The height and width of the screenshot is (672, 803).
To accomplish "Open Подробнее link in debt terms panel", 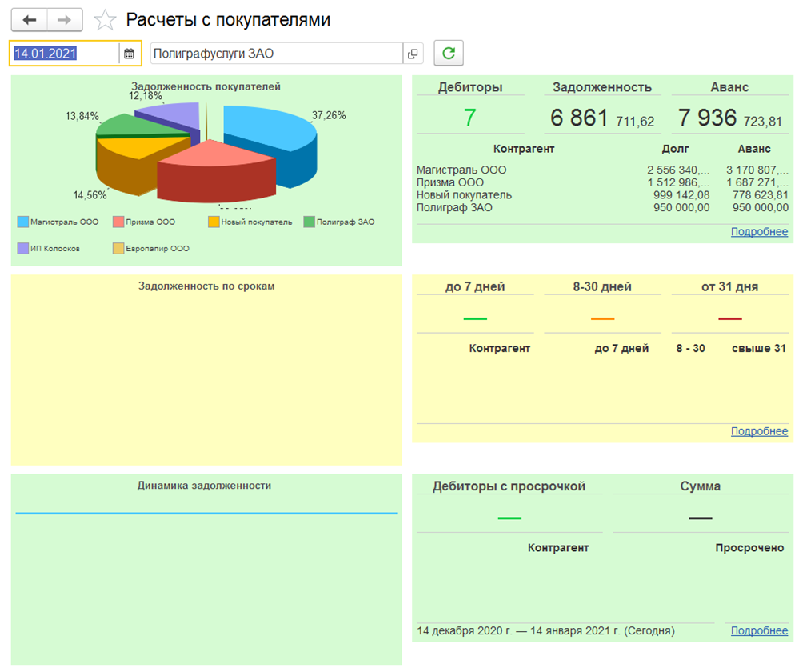I will [x=759, y=431].
